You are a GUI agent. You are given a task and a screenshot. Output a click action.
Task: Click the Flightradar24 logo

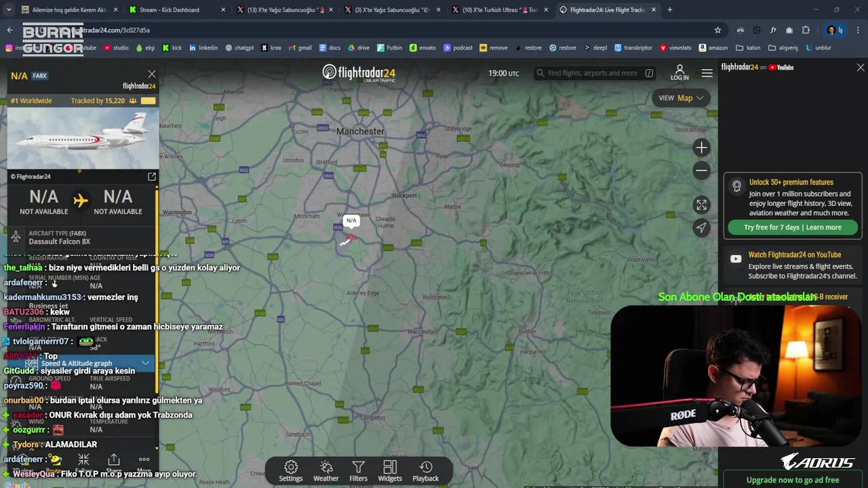pos(359,73)
